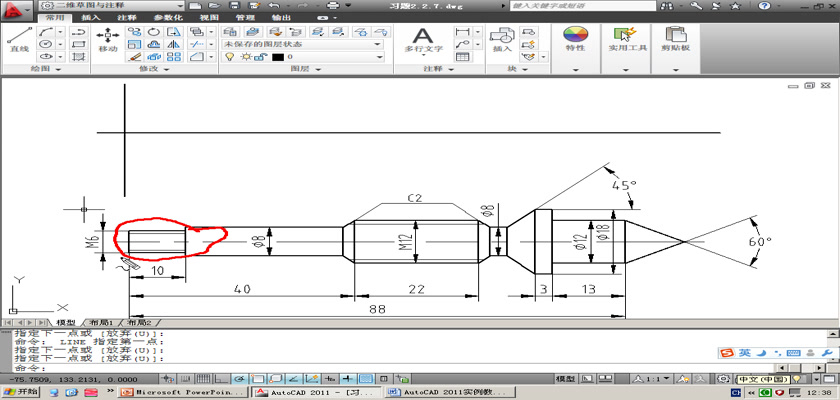This screenshot has width=840, height=400.
Task: Switch to the 参数化 ribbon tab
Action: (x=167, y=17)
